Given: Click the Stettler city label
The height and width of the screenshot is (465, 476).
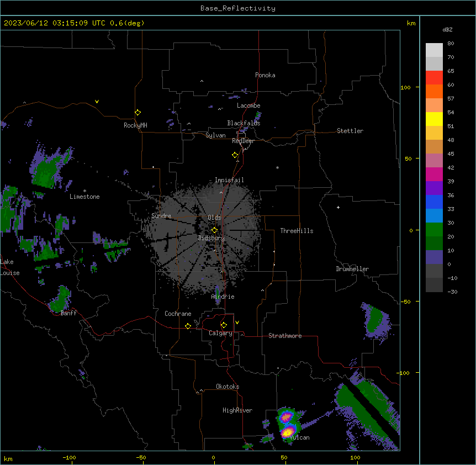Looking at the screenshot, I should click(x=350, y=131).
